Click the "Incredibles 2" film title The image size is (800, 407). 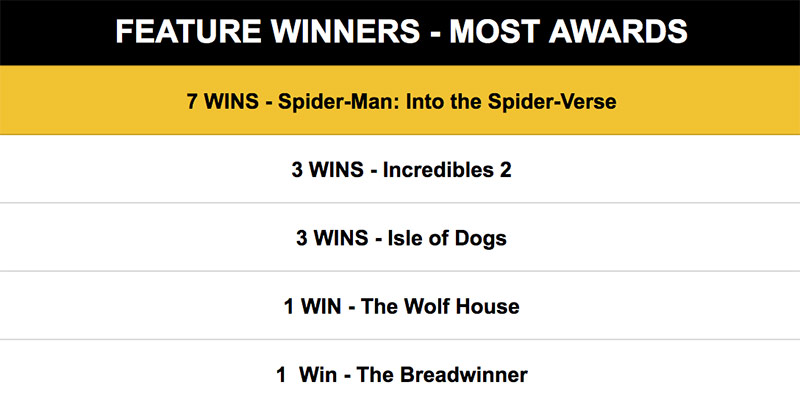[450, 170]
